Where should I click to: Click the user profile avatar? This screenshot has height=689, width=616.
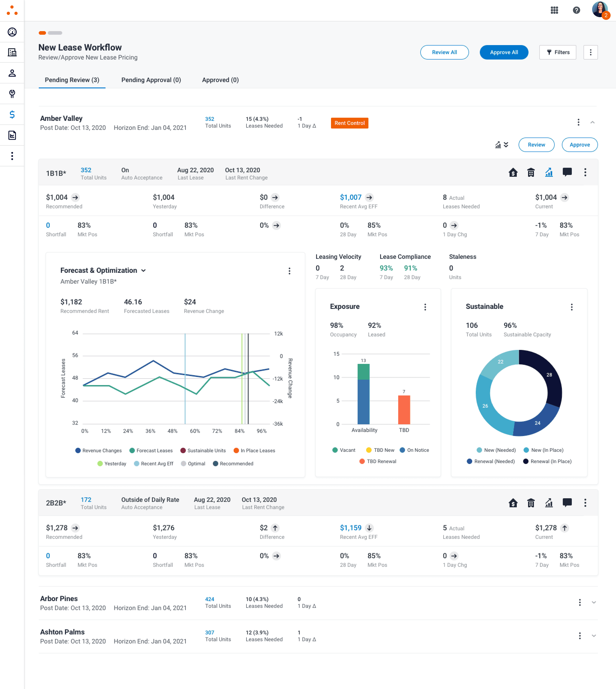pos(600,9)
